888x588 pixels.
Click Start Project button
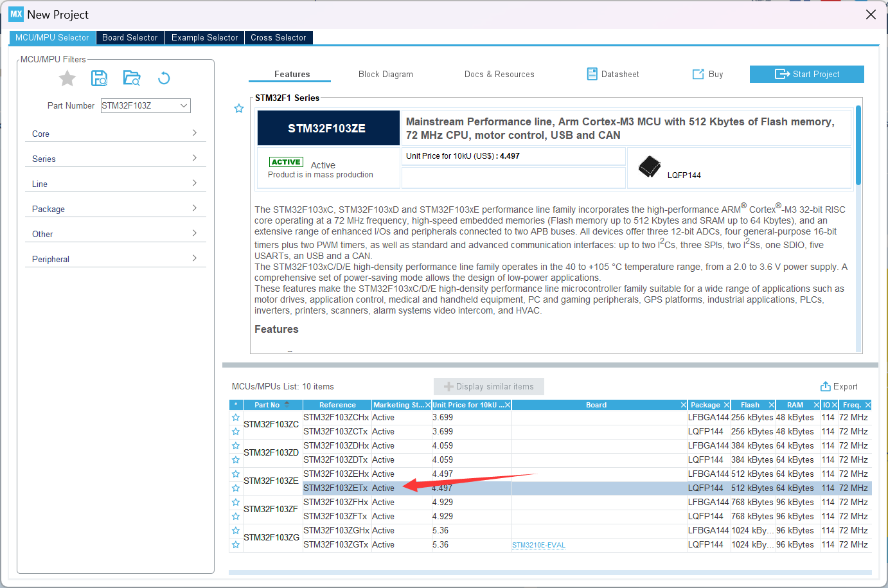806,75
